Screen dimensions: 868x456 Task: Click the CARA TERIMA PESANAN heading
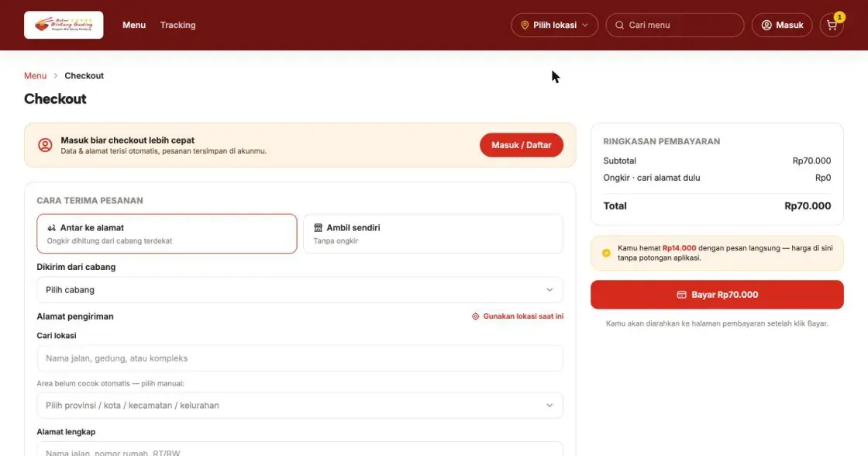(x=90, y=201)
